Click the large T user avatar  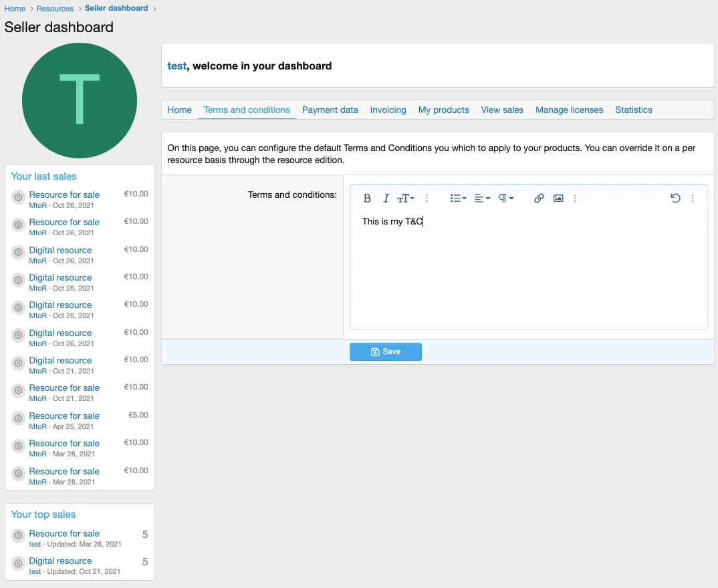[x=80, y=101]
